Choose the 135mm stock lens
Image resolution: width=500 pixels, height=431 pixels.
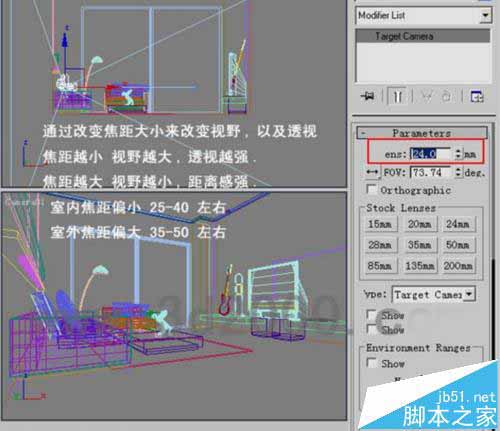tap(420, 266)
